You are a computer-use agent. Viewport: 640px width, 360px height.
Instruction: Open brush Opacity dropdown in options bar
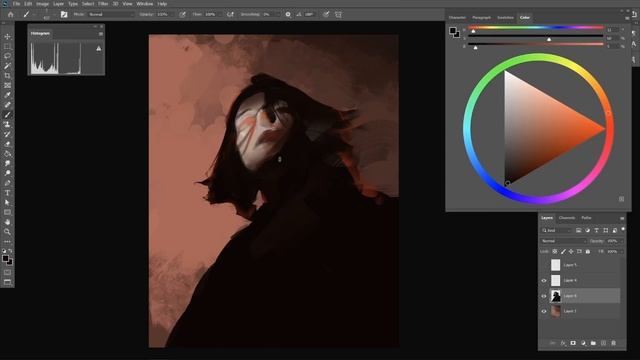pyautogui.click(x=172, y=14)
